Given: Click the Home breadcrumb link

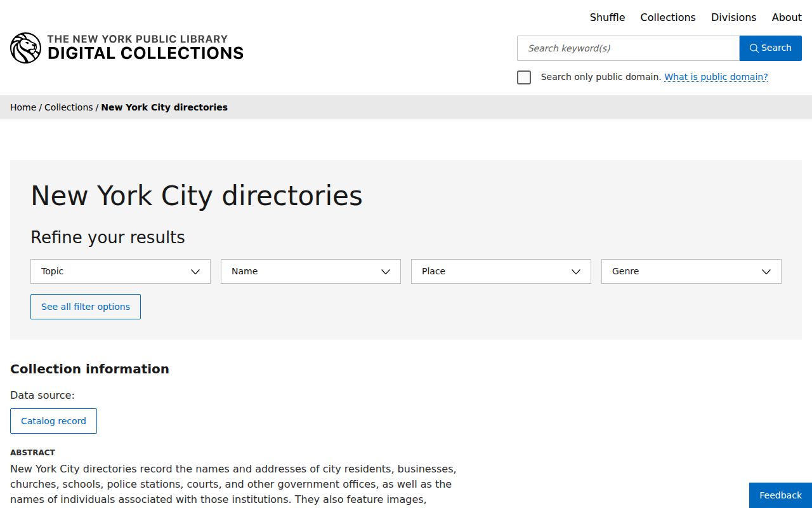Looking at the screenshot, I should coord(23,107).
